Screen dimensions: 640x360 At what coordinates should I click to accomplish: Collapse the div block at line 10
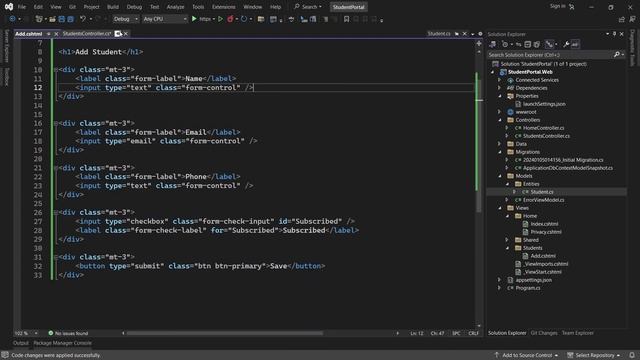[x=56, y=70]
